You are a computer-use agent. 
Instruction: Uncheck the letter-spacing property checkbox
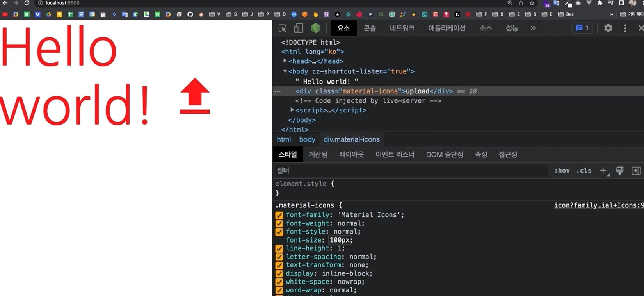click(x=279, y=257)
